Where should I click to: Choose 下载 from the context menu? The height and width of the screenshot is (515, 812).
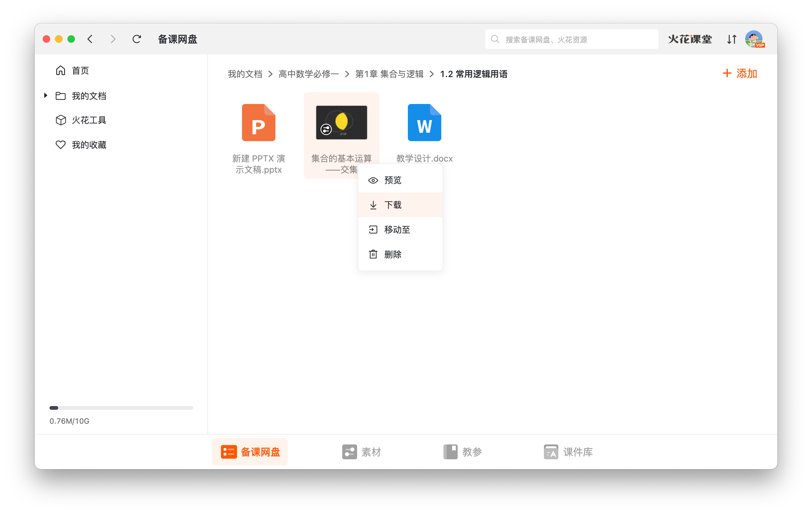coord(400,205)
